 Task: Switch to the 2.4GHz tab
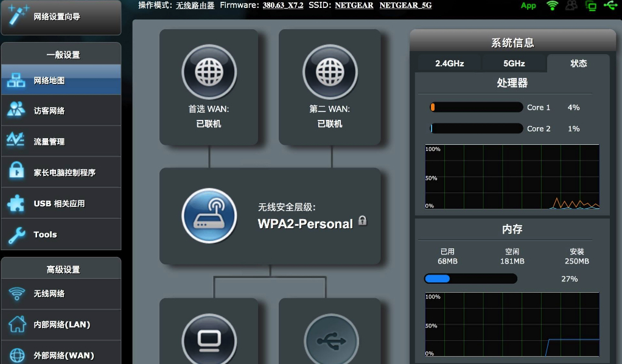click(449, 63)
